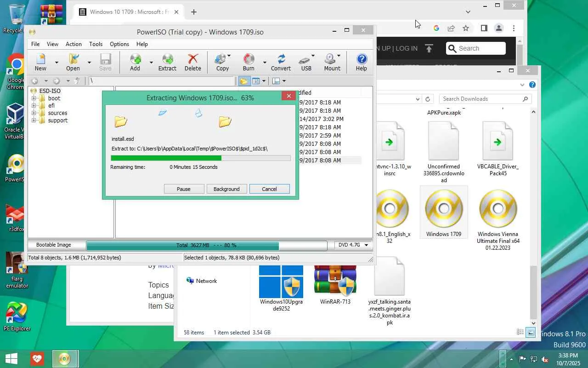Open the Help menu in menu bar
The width and height of the screenshot is (588, 368).
click(x=142, y=44)
